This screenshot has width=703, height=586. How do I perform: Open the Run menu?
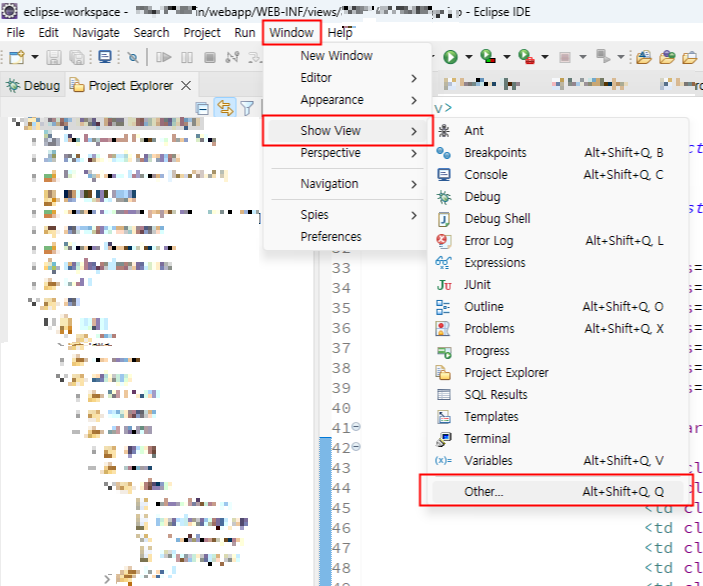[x=245, y=33]
